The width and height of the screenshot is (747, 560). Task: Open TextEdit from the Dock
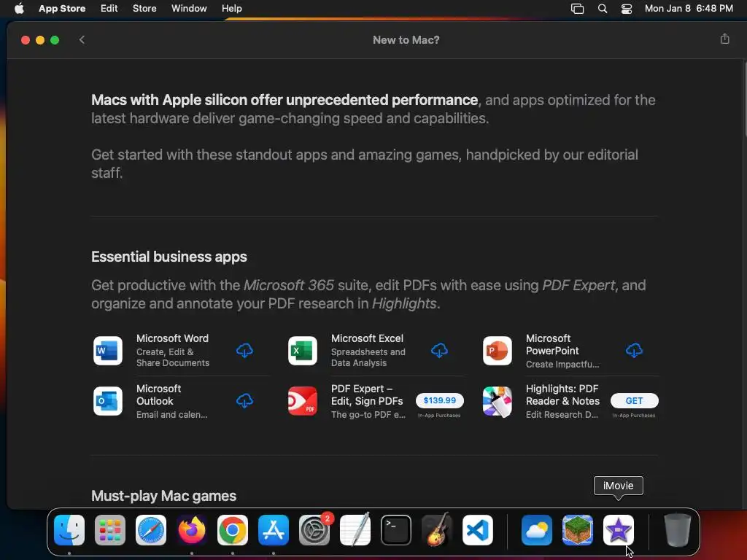pos(355,530)
